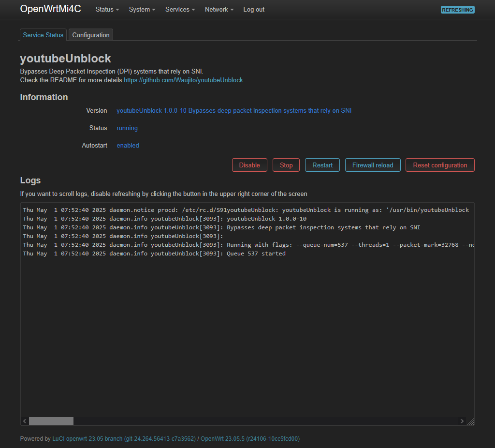
Task: Open the youtubeUnblock GitHub README link
Action: pyautogui.click(x=183, y=80)
